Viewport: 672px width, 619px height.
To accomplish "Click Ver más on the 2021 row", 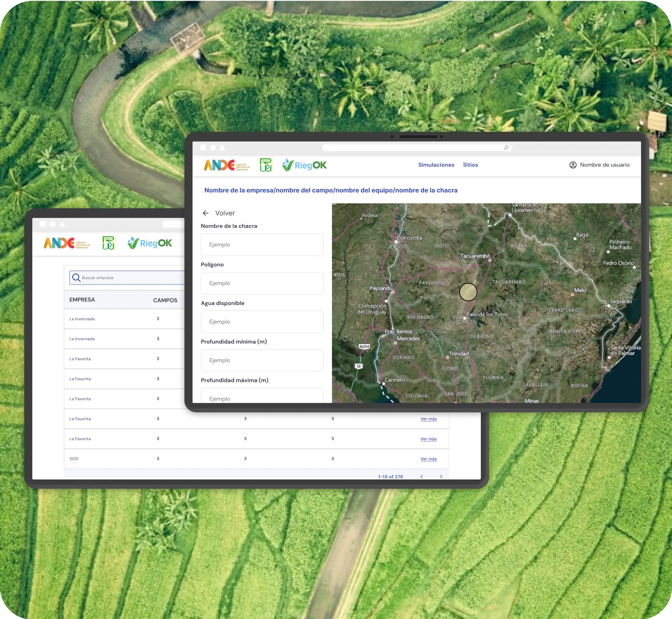I will coord(428,459).
